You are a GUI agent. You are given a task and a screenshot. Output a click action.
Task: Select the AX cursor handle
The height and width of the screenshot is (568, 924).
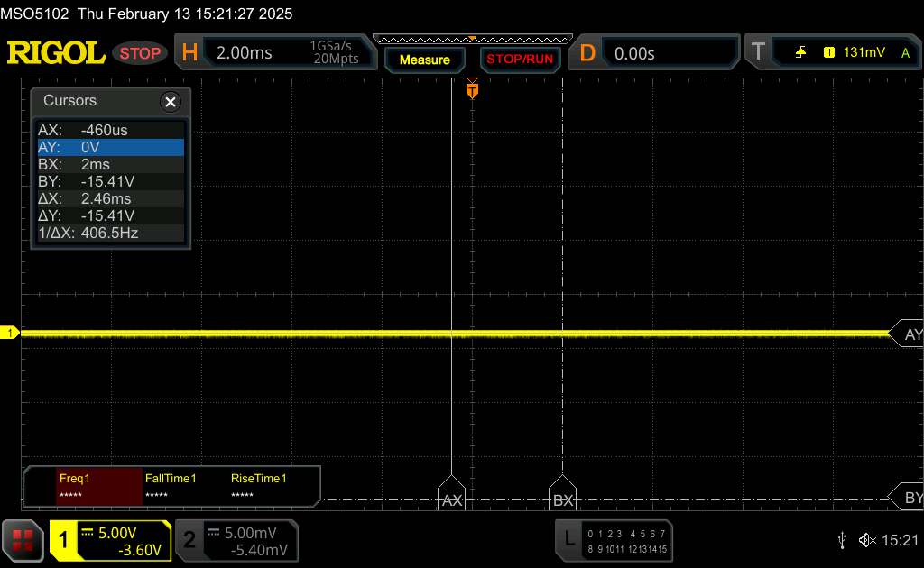pyautogui.click(x=451, y=493)
